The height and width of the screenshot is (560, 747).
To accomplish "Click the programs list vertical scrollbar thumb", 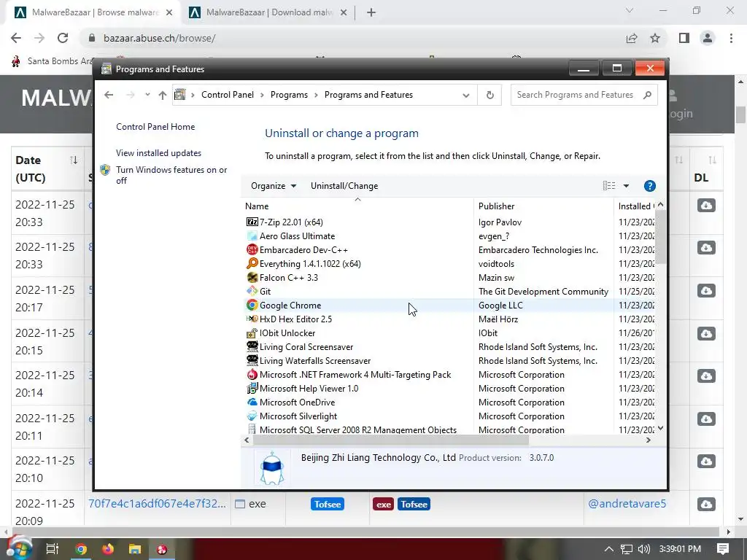I will tap(660, 236).
